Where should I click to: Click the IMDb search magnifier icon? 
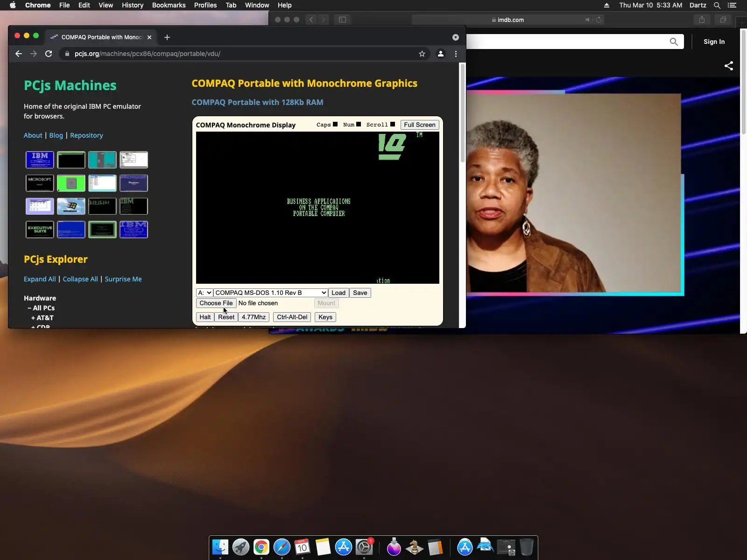pyautogui.click(x=674, y=42)
